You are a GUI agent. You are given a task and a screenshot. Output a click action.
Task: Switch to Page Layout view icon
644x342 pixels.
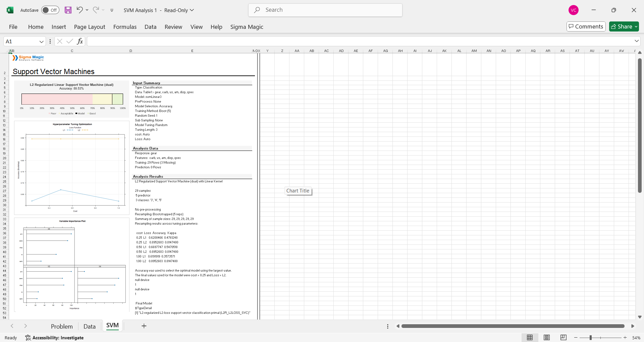[x=547, y=338]
